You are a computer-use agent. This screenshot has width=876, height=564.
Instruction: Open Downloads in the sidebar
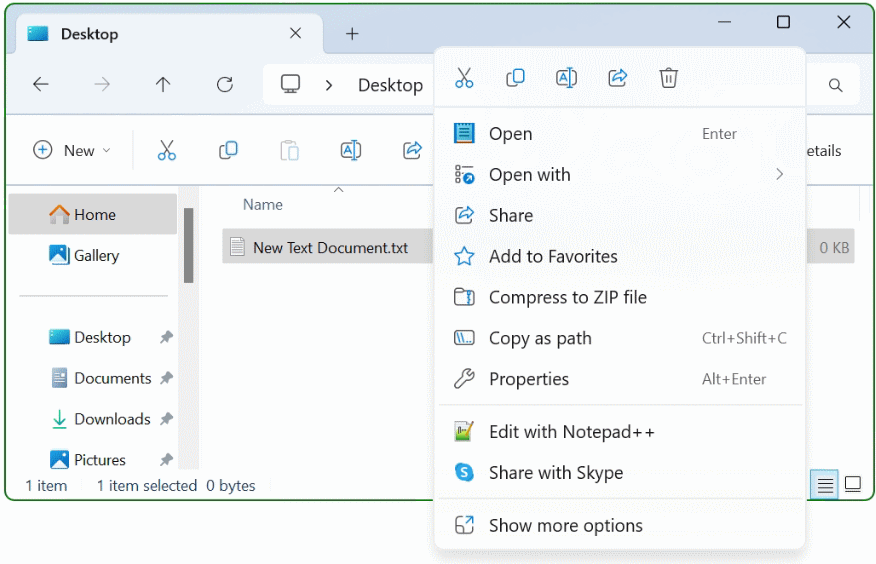[x=112, y=419]
